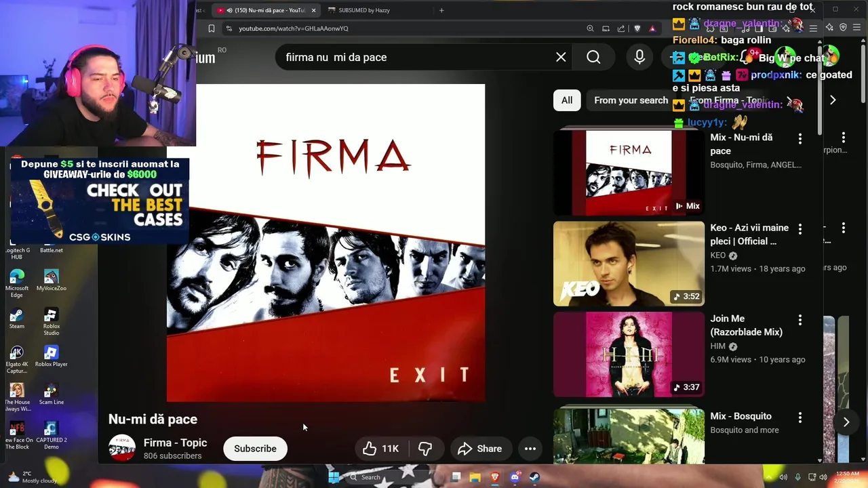Open the three-dot more actions button under video
The image size is (868, 488).
[x=530, y=449]
